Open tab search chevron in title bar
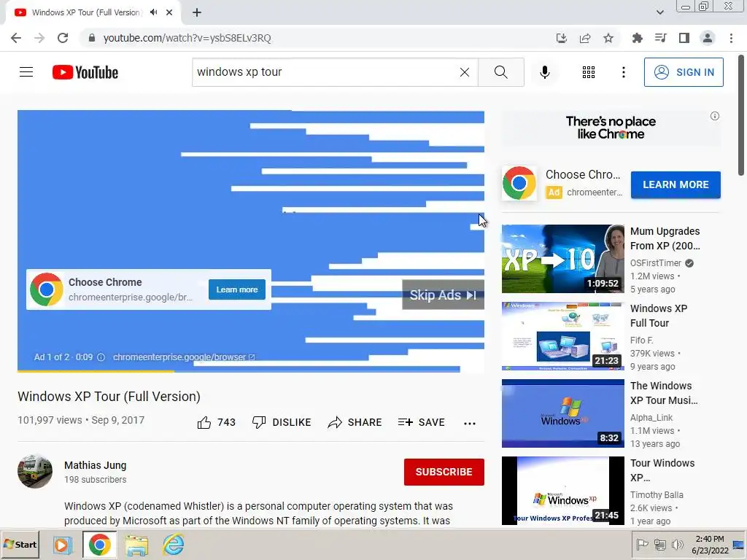This screenshot has height=560, width=747. click(659, 12)
